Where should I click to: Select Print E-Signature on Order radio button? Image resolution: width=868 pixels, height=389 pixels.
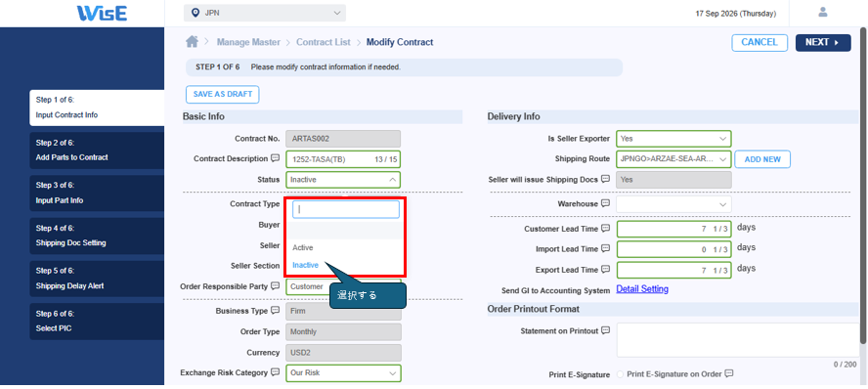pos(621,374)
